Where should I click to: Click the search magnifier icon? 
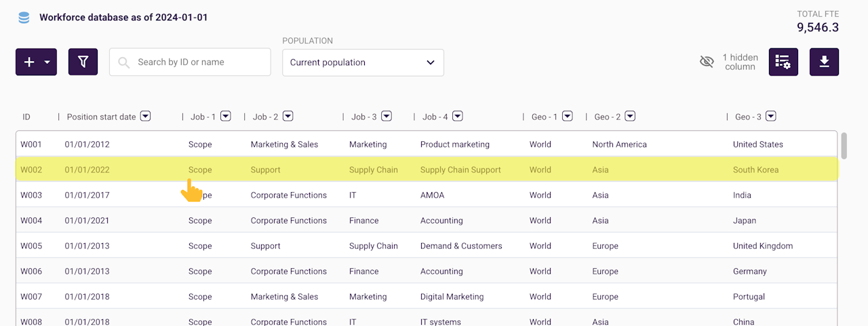[124, 62]
